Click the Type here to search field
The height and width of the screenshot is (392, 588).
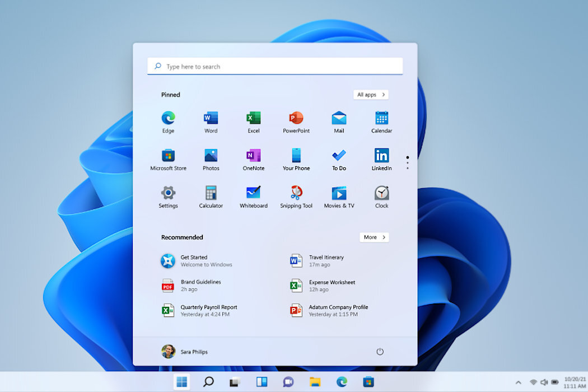point(274,67)
